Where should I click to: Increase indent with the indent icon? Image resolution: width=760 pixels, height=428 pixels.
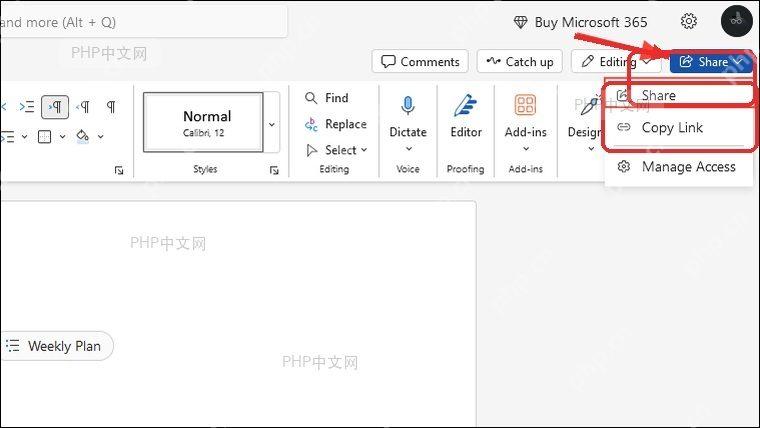pyautogui.click(x=27, y=107)
